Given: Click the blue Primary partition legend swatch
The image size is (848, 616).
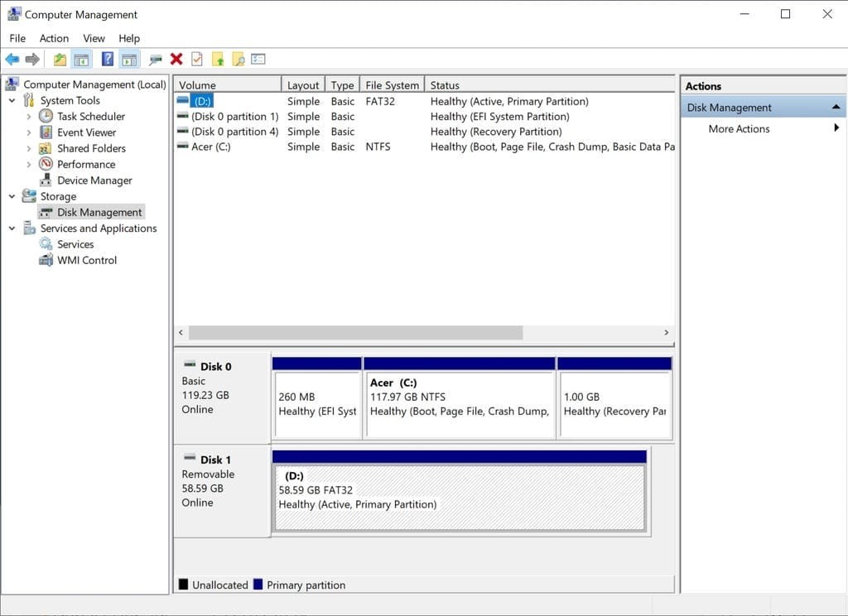Looking at the screenshot, I should tap(258, 585).
